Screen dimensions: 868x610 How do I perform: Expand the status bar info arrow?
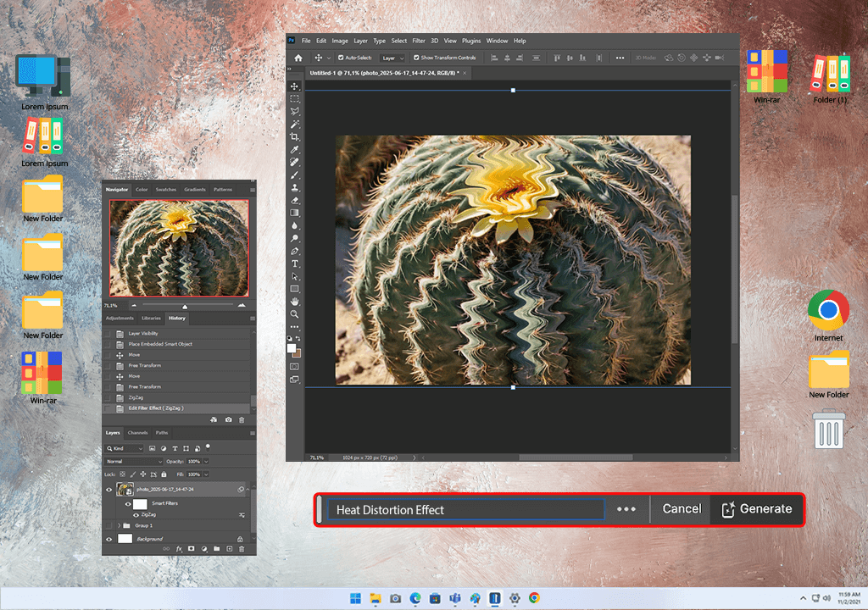point(414,457)
